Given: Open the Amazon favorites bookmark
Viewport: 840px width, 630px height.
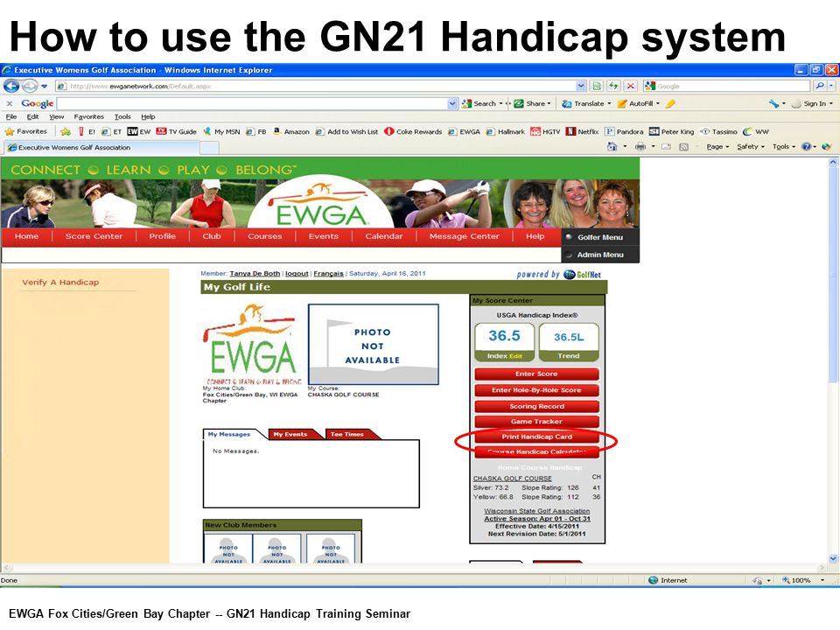Looking at the screenshot, I should pyautogui.click(x=290, y=131).
